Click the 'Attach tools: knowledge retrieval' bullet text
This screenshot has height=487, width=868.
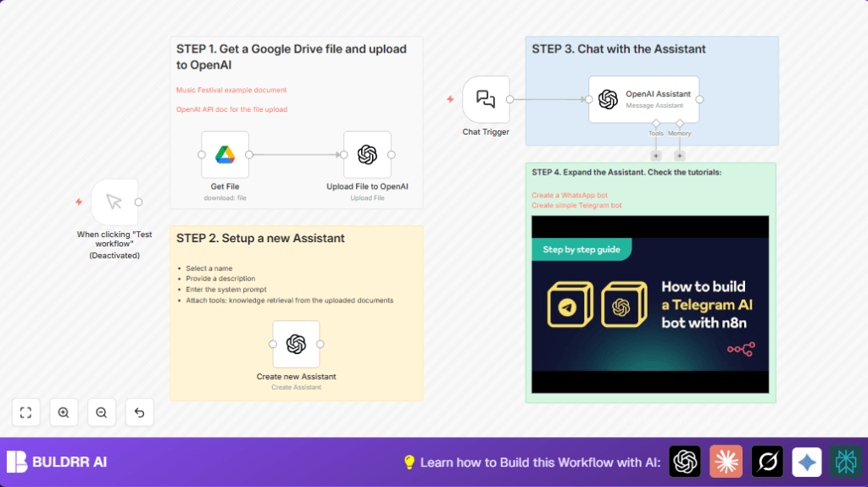290,301
